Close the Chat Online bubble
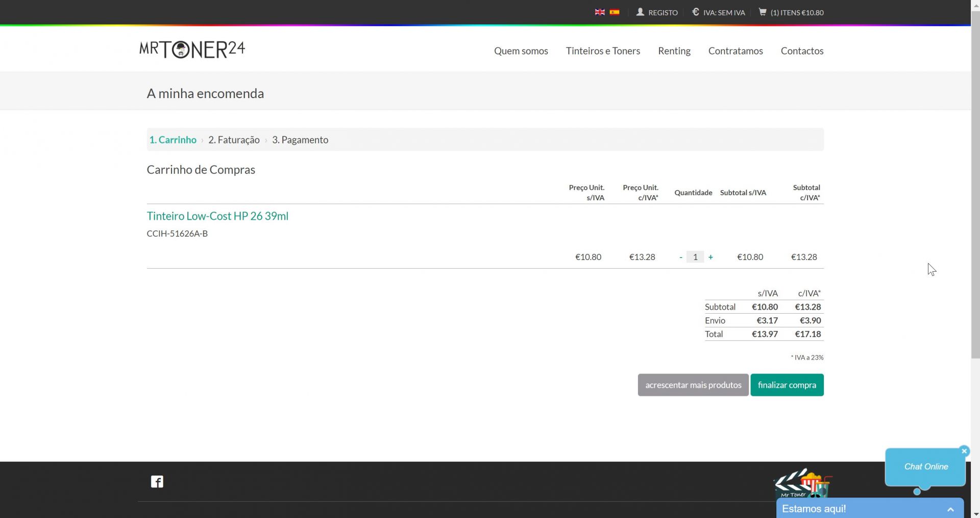 (x=964, y=451)
